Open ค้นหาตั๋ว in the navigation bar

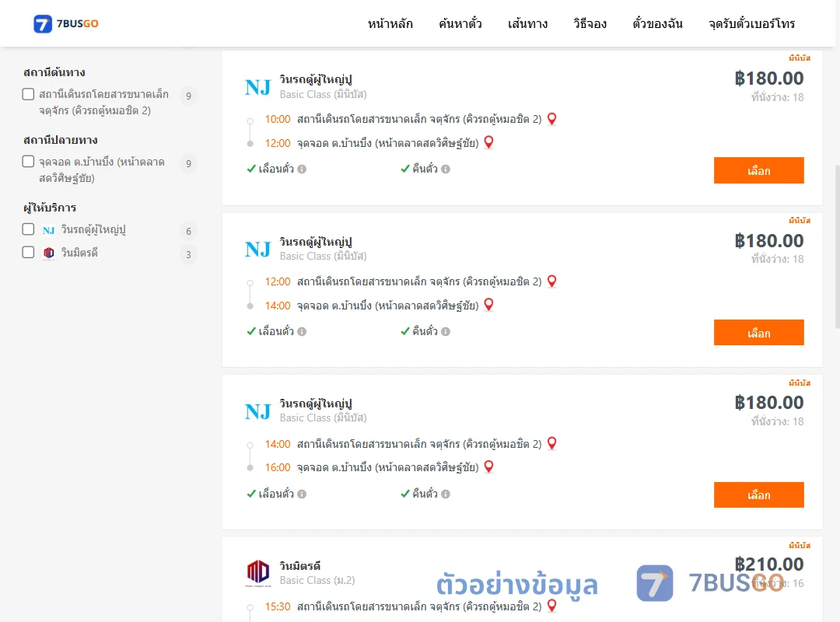pyautogui.click(x=460, y=23)
